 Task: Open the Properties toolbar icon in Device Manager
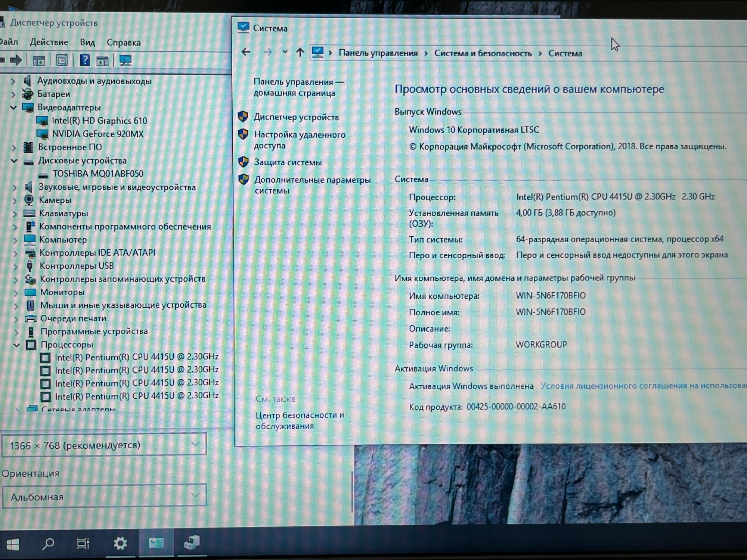click(62, 60)
